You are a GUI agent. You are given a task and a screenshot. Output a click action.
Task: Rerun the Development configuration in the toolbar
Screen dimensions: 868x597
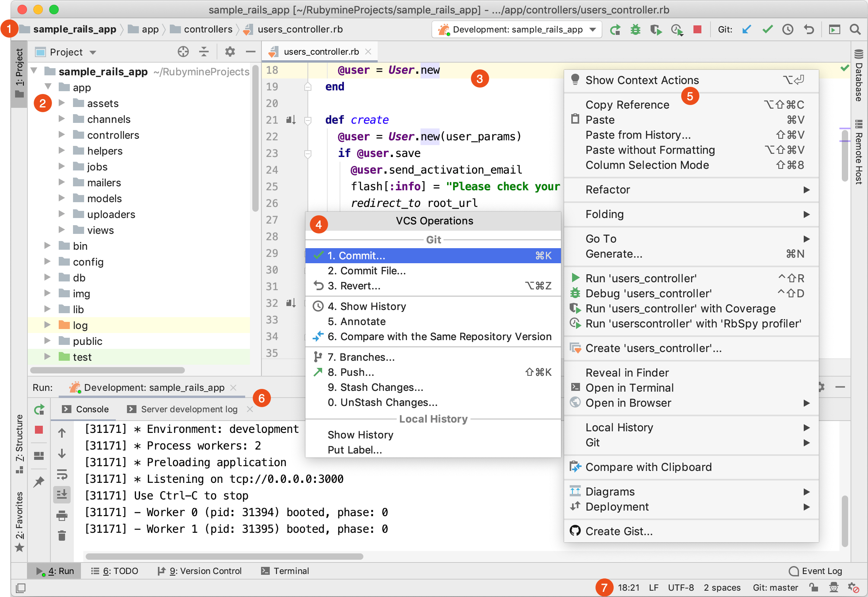pos(615,30)
